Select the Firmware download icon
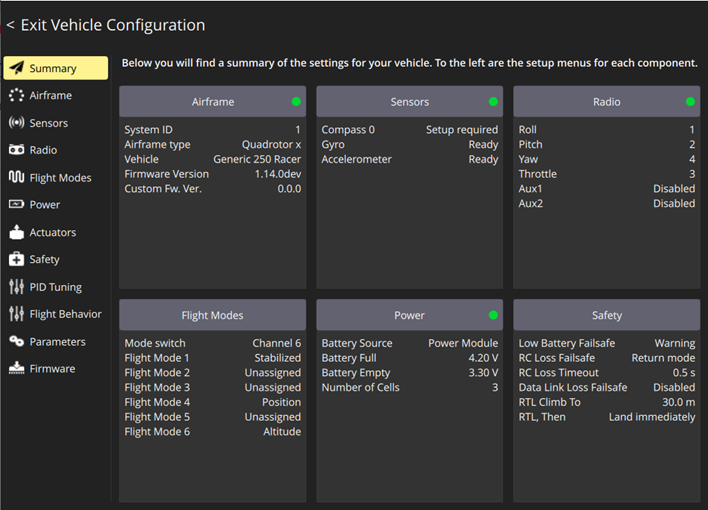The image size is (708, 510). coord(16,369)
